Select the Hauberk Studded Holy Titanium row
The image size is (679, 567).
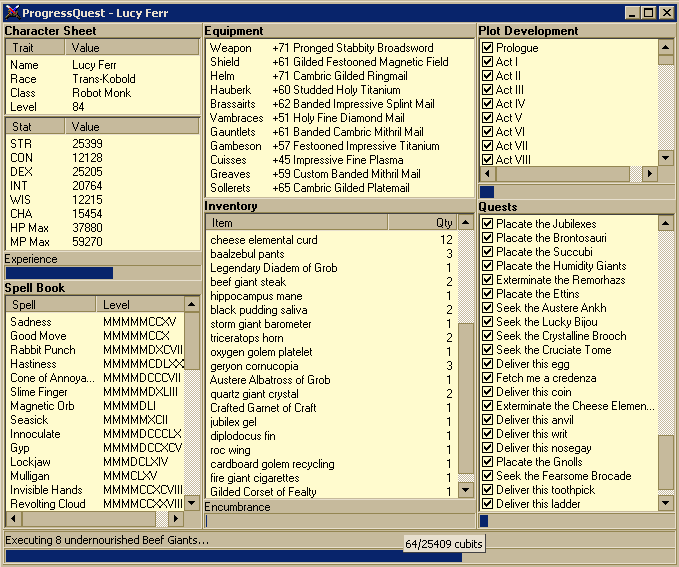[x=340, y=90]
